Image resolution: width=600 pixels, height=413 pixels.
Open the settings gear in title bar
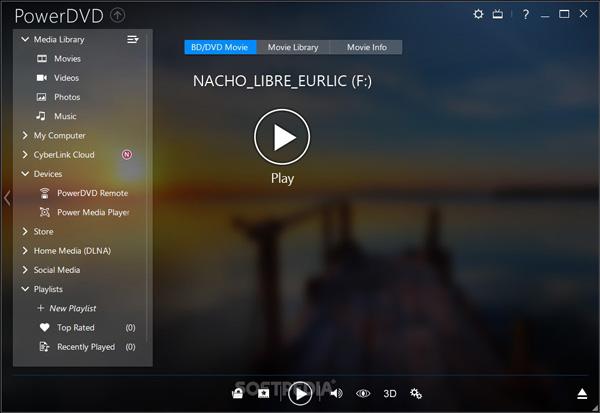point(478,14)
